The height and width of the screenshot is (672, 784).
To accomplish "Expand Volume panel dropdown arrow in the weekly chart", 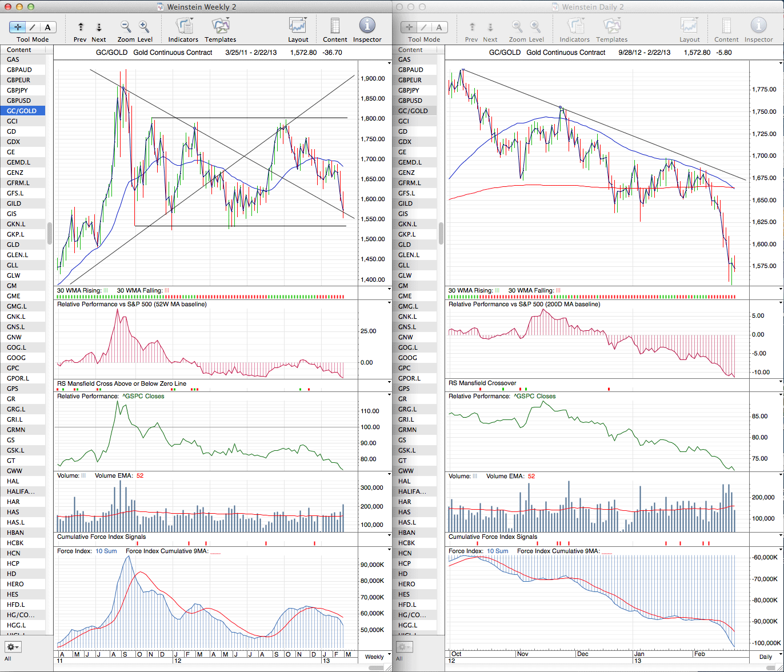I will (390, 475).
